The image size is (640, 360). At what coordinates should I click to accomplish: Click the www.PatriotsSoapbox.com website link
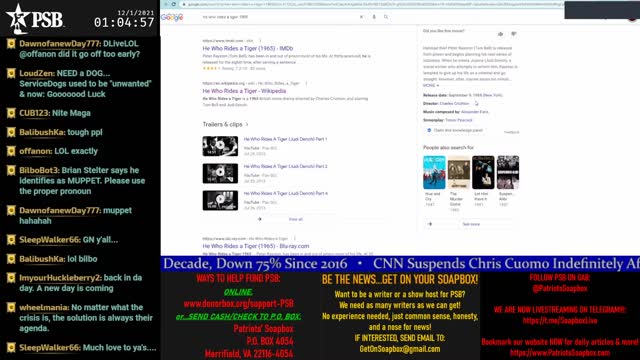560,353
